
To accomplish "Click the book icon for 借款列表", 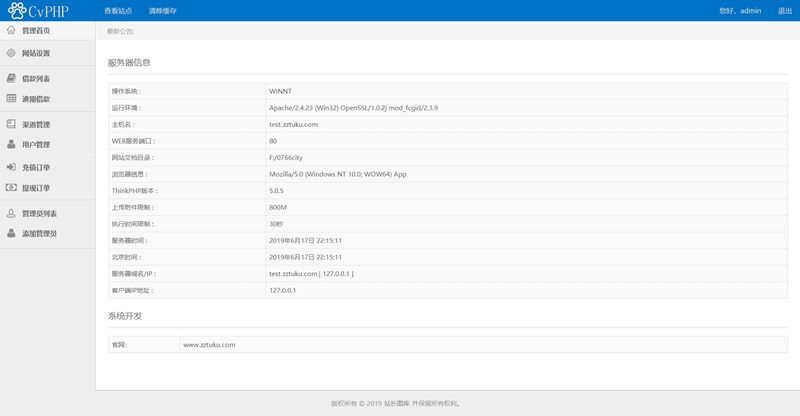I will (11, 78).
